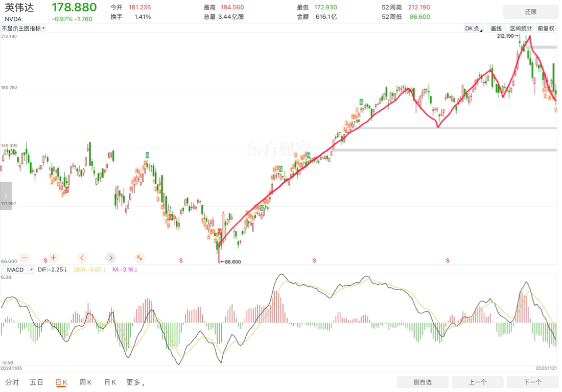Screen dimensions: 562x392
Task: Click the volume 3.44亿股
Action: (x=231, y=17)
